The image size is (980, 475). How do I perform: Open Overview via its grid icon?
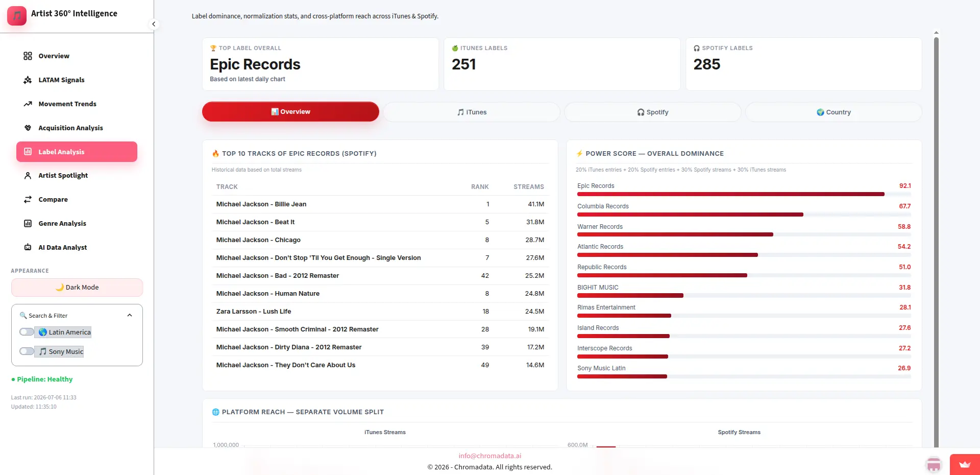point(28,56)
